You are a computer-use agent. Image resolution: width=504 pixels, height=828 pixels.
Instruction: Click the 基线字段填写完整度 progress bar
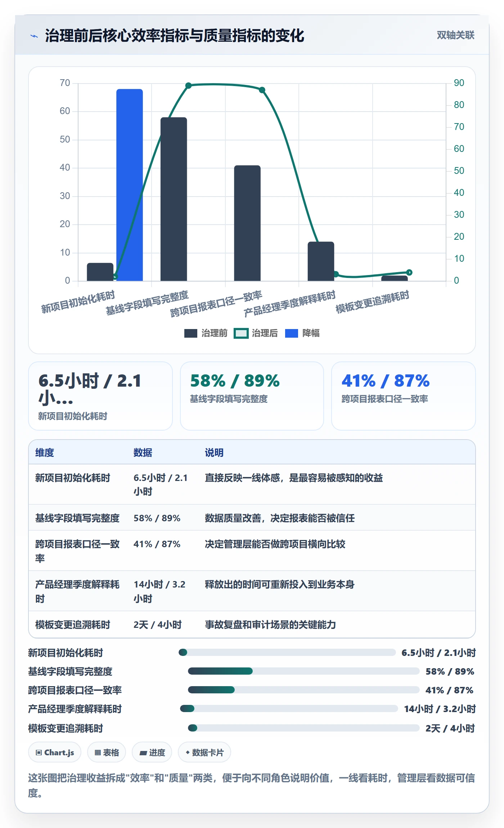pos(303,671)
